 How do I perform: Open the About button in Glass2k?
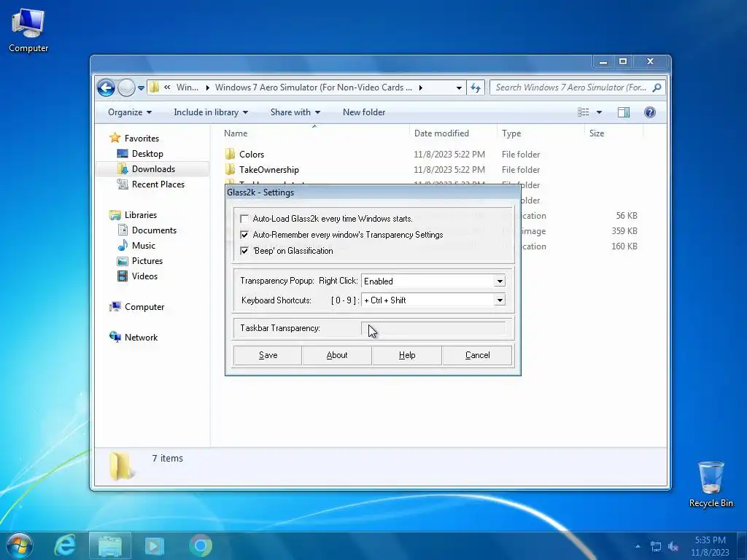337,355
